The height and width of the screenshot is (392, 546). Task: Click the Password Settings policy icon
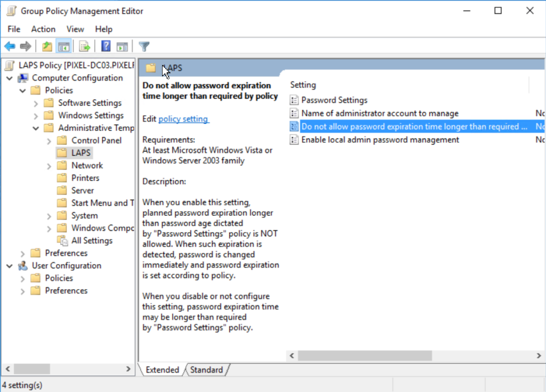coord(294,100)
